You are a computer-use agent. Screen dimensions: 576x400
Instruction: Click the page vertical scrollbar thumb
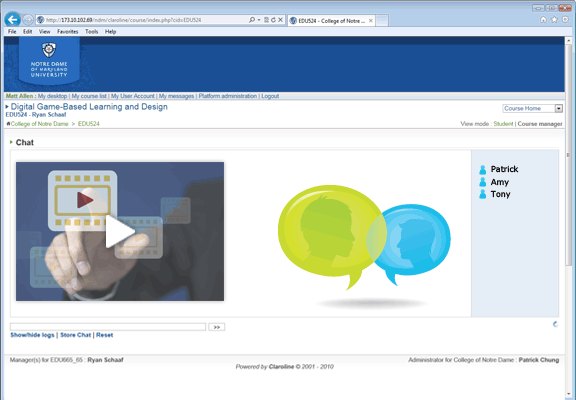(568, 154)
